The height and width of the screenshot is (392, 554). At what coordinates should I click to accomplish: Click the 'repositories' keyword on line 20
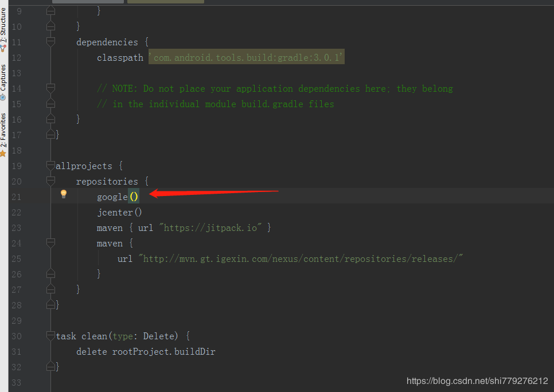(x=107, y=182)
